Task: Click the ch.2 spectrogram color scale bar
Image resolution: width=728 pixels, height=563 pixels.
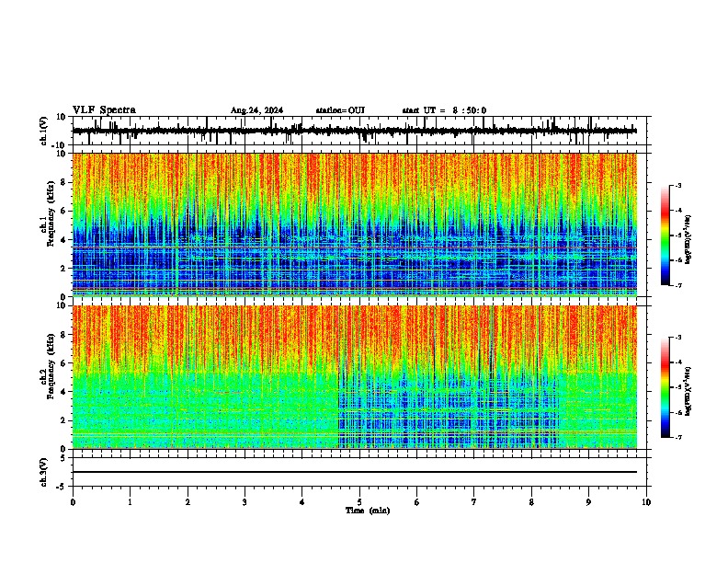Action: click(665, 387)
